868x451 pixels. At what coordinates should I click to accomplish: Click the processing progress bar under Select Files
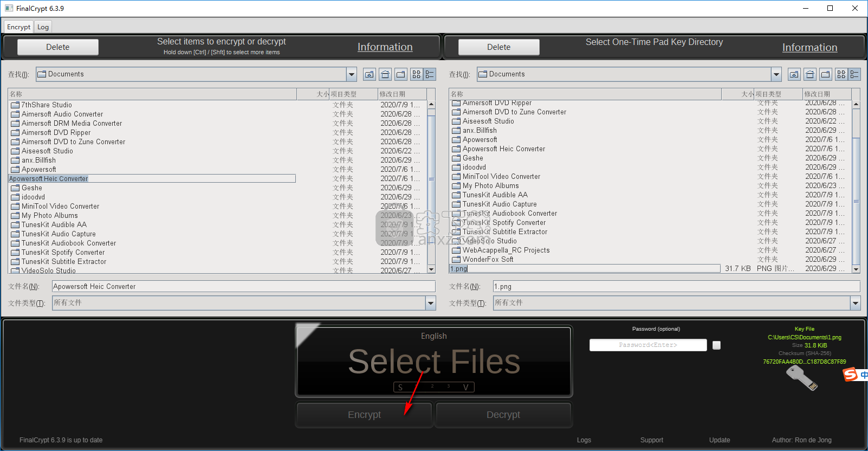pos(434,387)
